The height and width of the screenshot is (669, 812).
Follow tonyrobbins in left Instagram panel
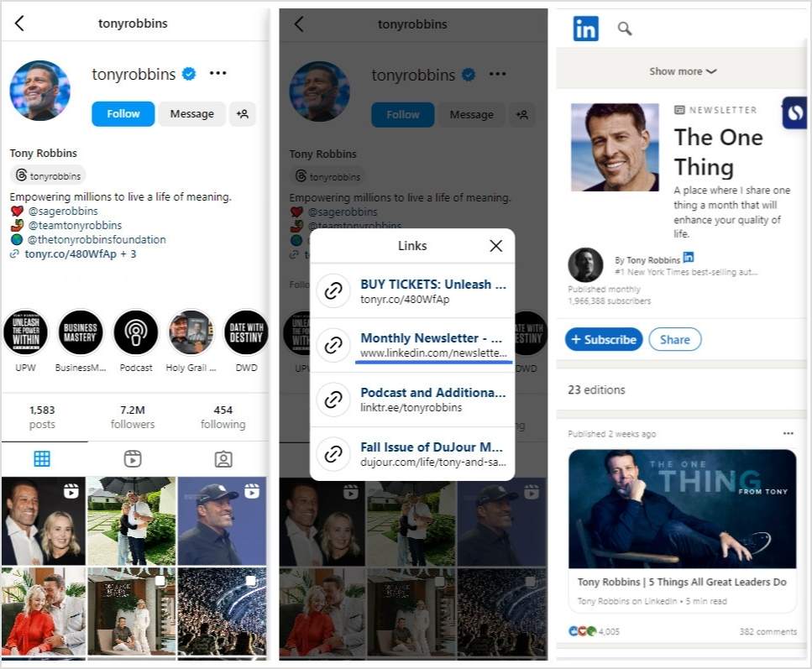[x=123, y=114]
